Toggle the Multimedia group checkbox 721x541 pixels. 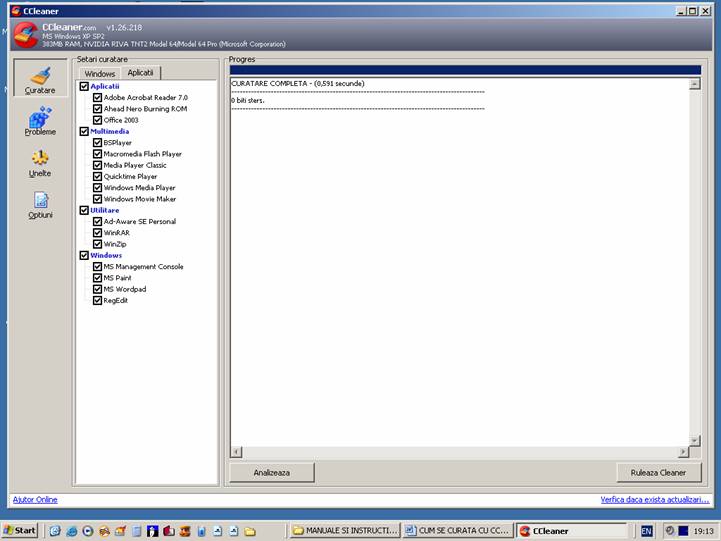coord(84,131)
